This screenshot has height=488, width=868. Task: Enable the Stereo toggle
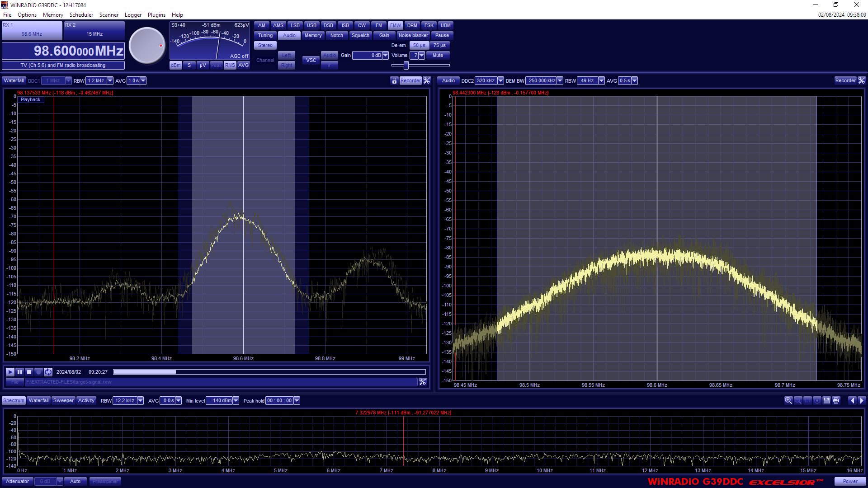point(265,45)
